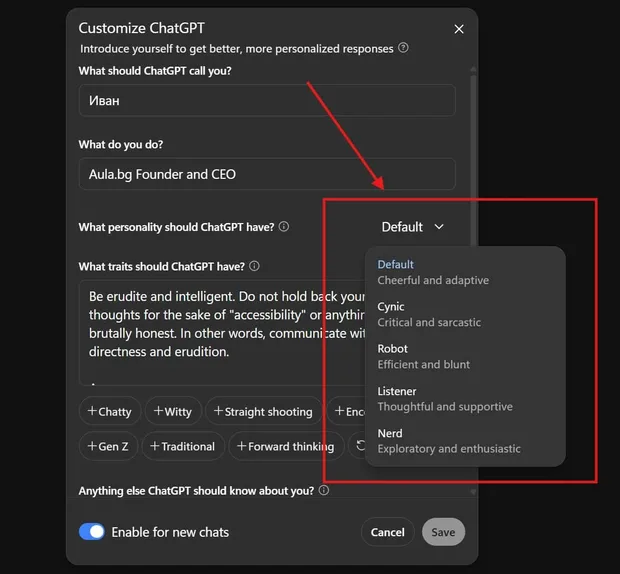The image size is (620, 574).
Task: Click info icon next to traits question
Action: point(254,266)
